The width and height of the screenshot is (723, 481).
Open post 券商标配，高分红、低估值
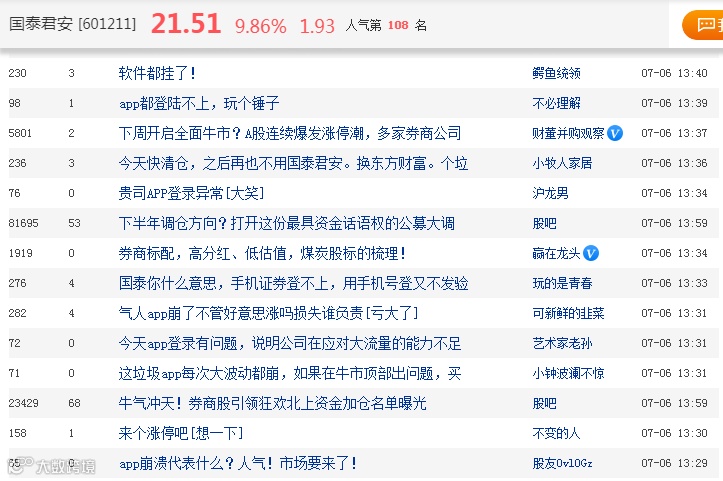[x=262, y=253]
